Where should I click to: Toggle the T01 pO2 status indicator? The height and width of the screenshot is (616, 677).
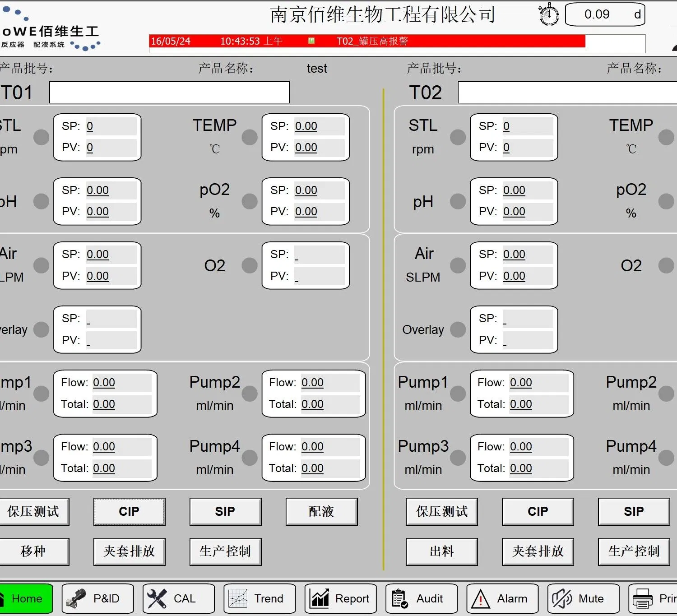pyautogui.click(x=250, y=201)
